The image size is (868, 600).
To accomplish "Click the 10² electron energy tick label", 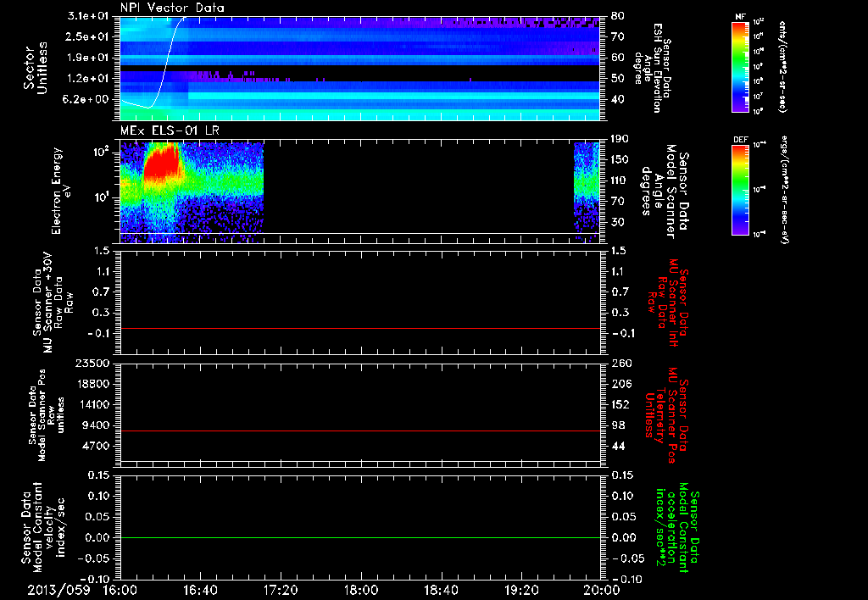I will [101, 152].
